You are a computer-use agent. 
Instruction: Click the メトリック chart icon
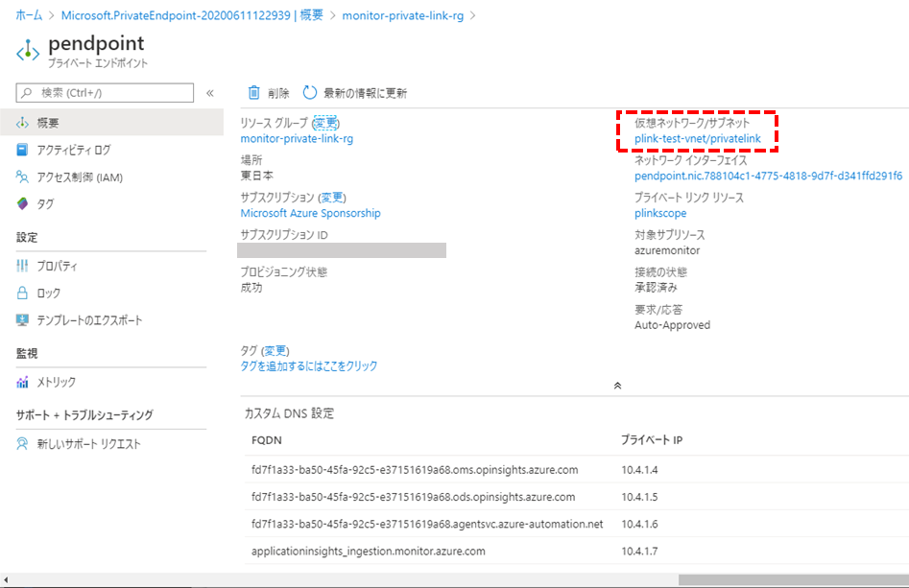tap(22, 382)
